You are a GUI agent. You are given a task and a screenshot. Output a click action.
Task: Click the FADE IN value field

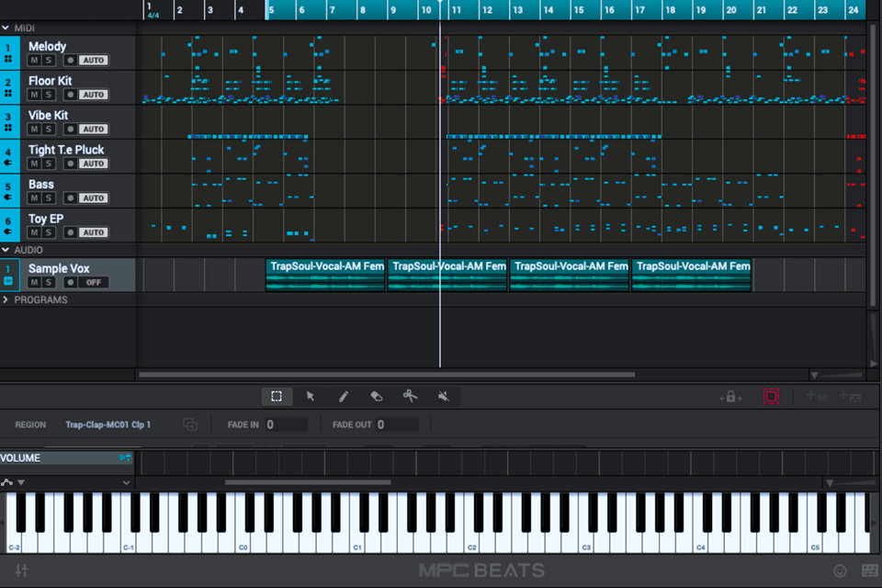click(287, 424)
